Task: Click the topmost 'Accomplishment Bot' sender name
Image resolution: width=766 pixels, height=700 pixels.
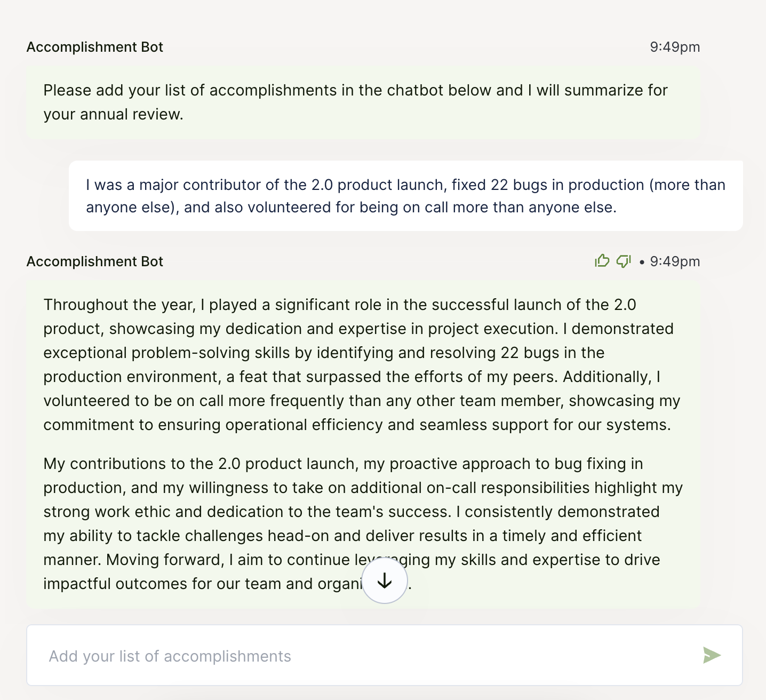Action: point(95,47)
